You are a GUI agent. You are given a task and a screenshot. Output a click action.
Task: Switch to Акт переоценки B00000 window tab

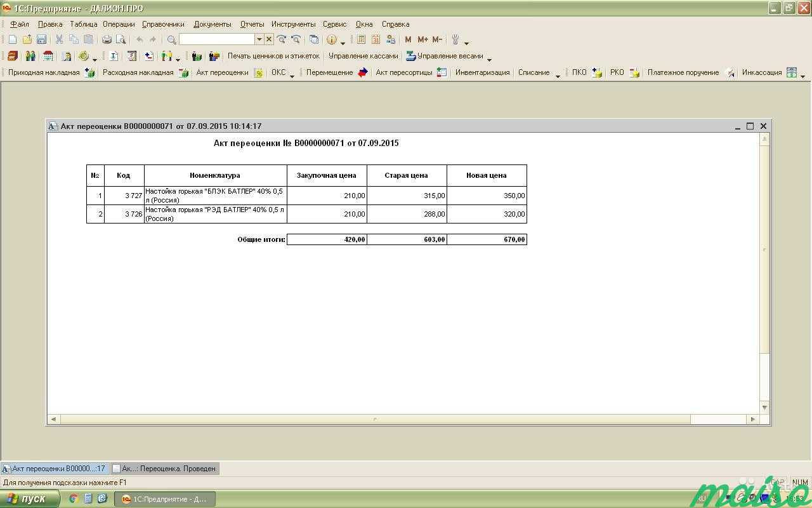coord(55,469)
